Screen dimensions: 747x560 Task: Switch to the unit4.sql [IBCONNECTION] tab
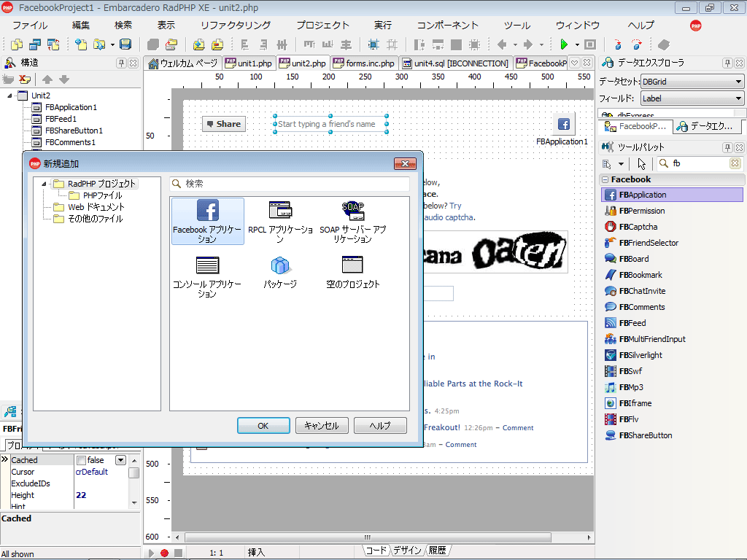455,63
